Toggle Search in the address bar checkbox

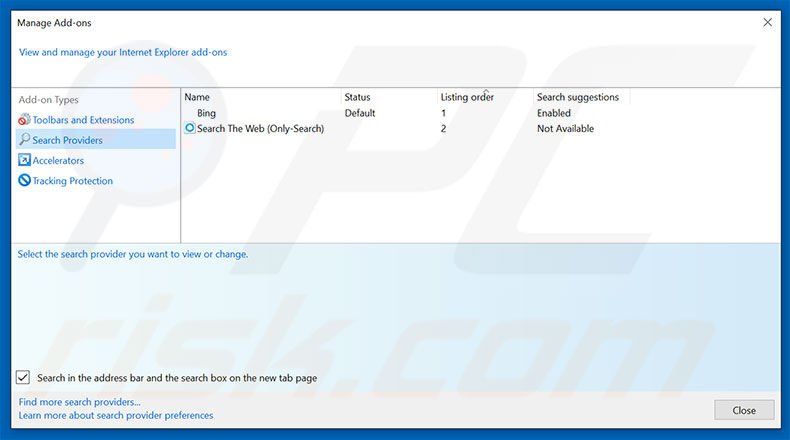[x=23, y=377]
